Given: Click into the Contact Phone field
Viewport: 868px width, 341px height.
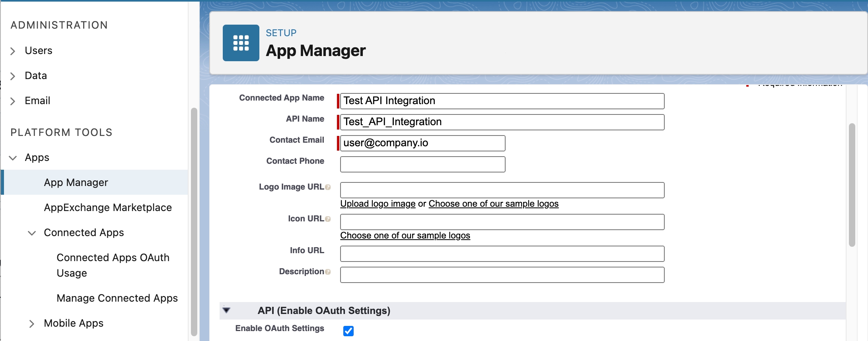Looking at the screenshot, I should 422,164.
